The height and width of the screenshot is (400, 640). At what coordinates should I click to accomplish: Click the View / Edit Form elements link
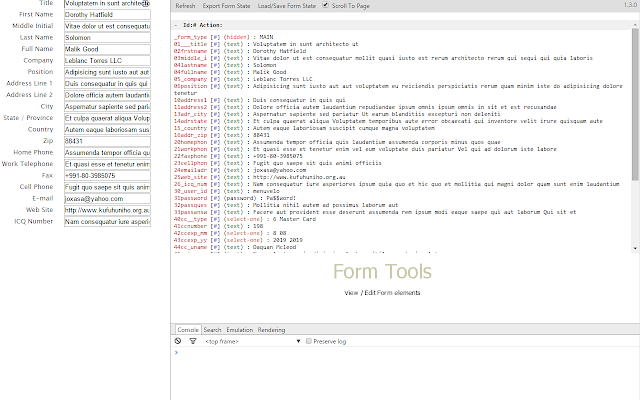(382, 293)
